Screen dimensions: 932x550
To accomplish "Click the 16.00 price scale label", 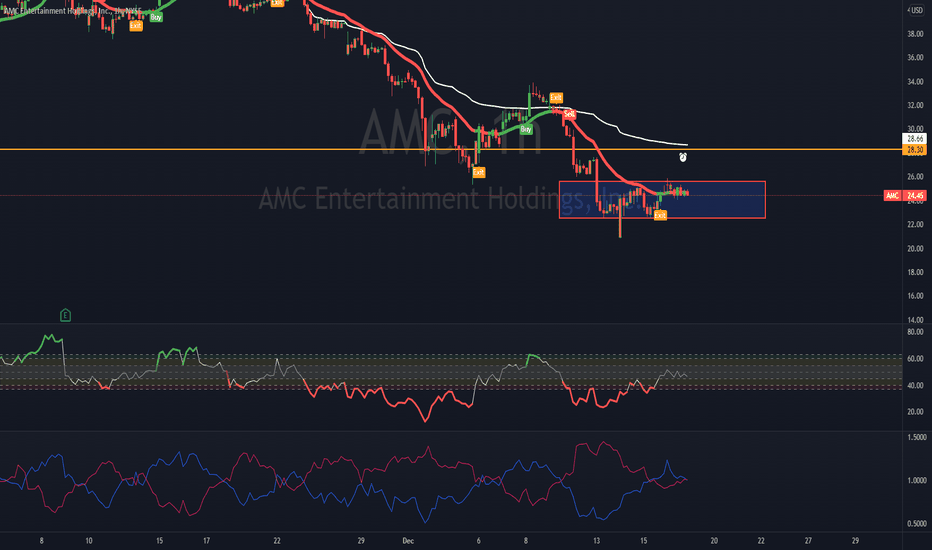I will coord(915,296).
